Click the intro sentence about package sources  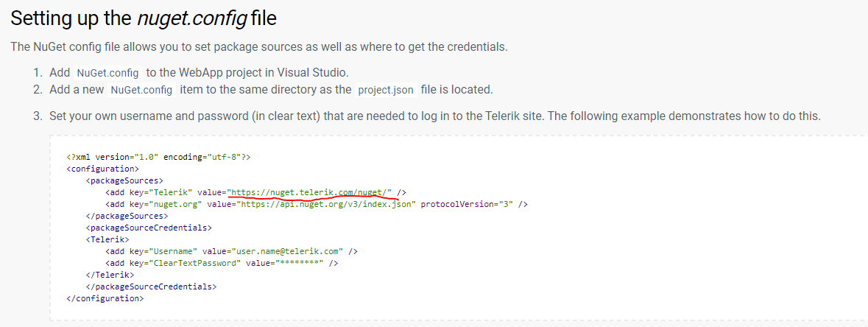259,47
